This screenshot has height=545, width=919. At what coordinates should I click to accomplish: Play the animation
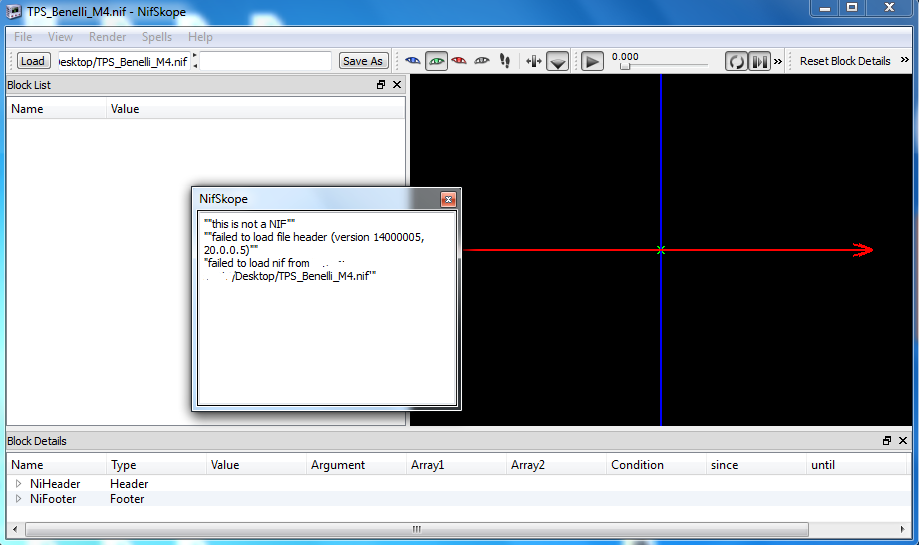(x=593, y=61)
